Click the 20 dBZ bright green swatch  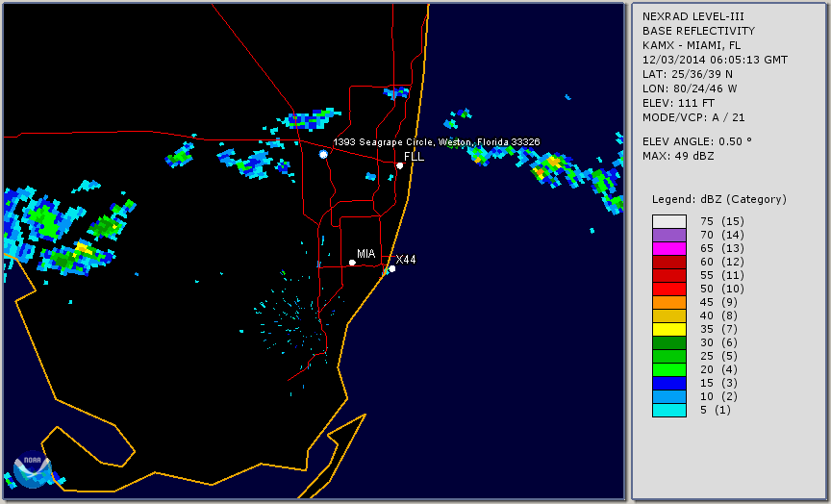tap(669, 370)
